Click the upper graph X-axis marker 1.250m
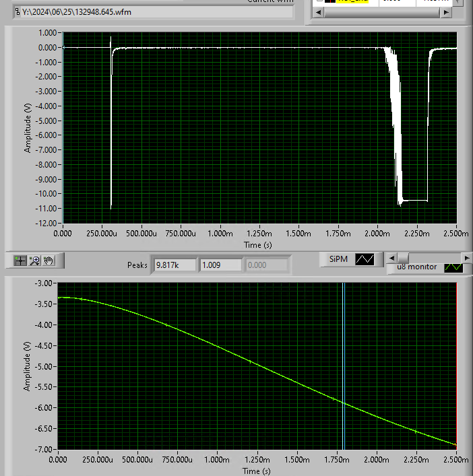 [259, 234]
